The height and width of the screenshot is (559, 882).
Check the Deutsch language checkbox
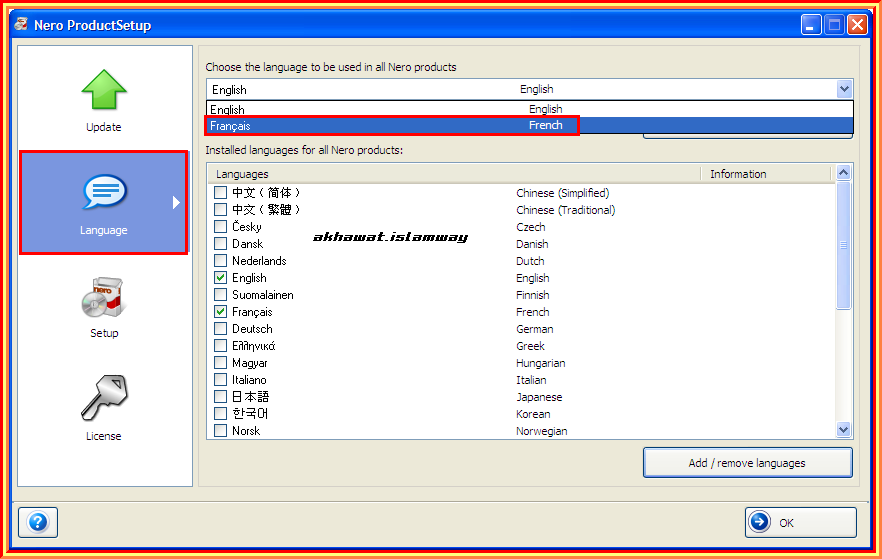[x=220, y=328]
